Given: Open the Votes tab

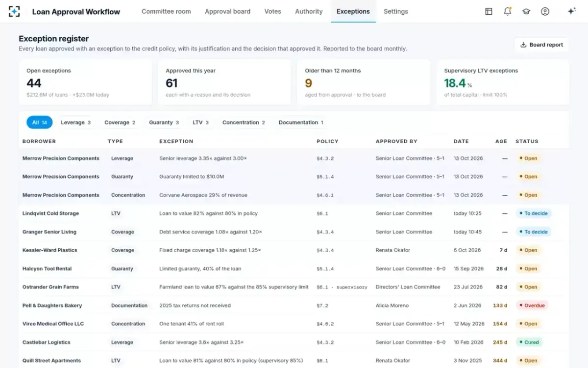Looking at the screenshot, I should click(272, 11).
